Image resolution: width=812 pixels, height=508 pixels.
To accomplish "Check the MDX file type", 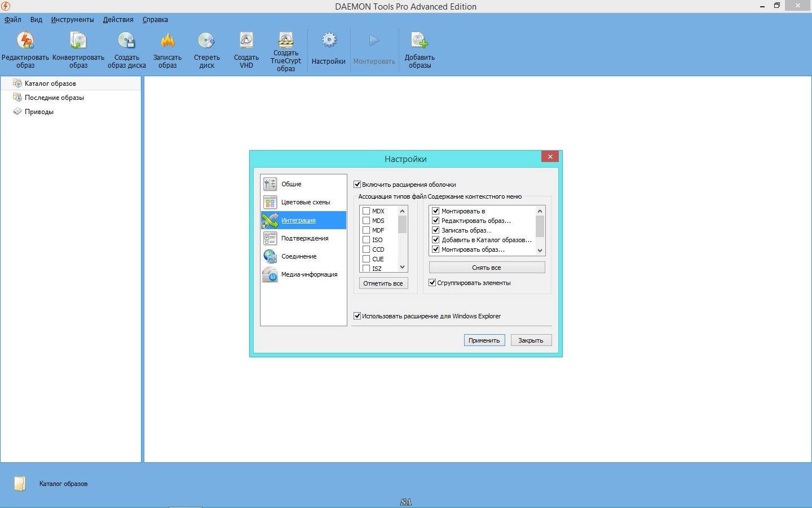I will (366, 211).
